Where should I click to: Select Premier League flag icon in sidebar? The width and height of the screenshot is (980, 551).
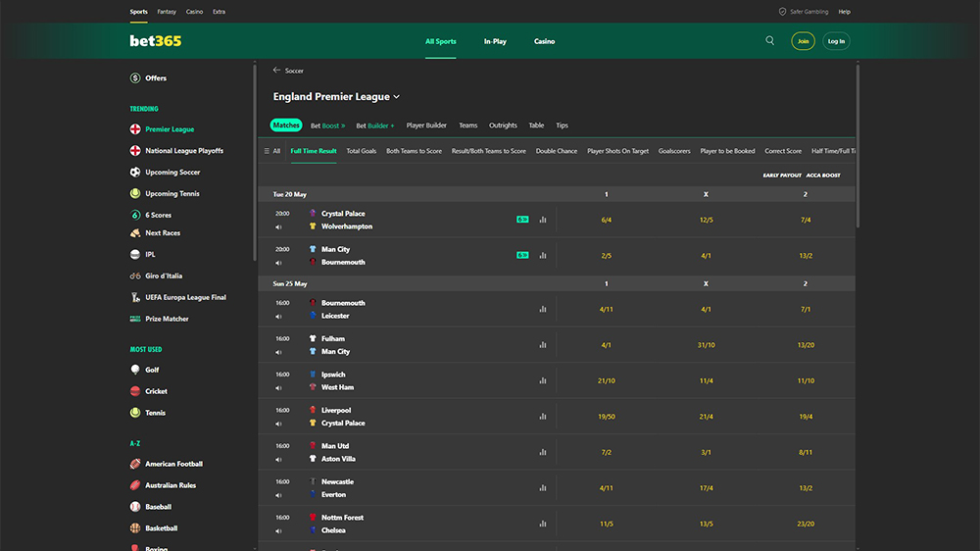click(135, 129)
